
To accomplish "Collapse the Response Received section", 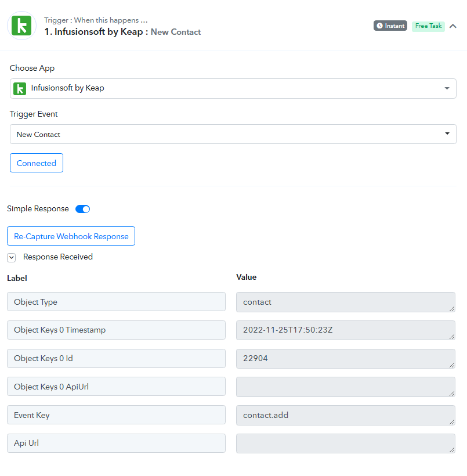I will tap(12, 257).
